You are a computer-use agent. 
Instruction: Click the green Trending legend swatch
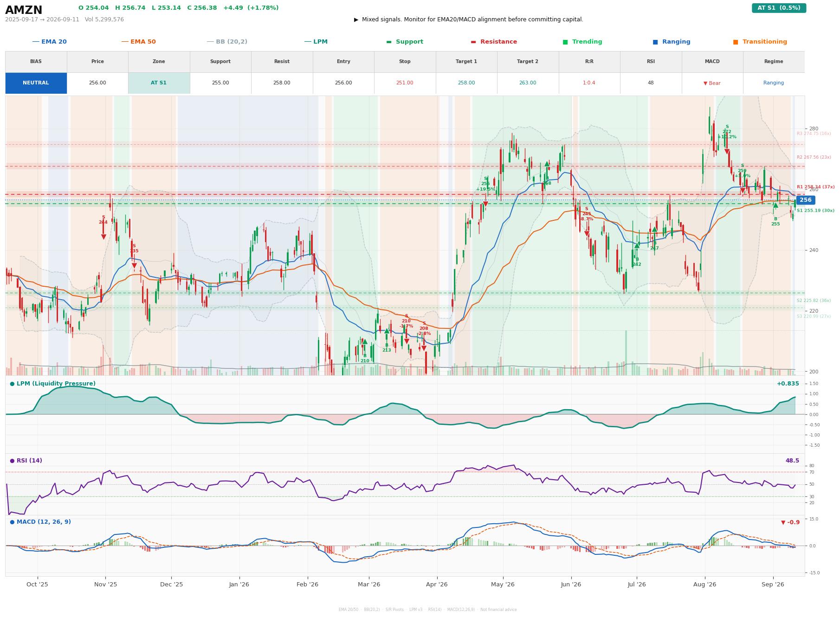click(x=565, y=42)
